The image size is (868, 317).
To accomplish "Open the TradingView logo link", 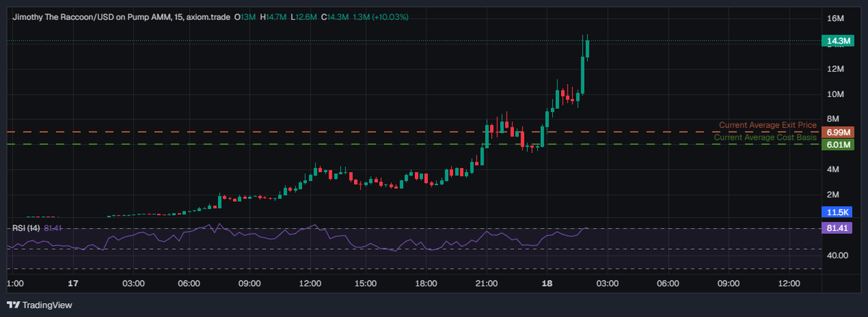I will click(x=39, y=305).
